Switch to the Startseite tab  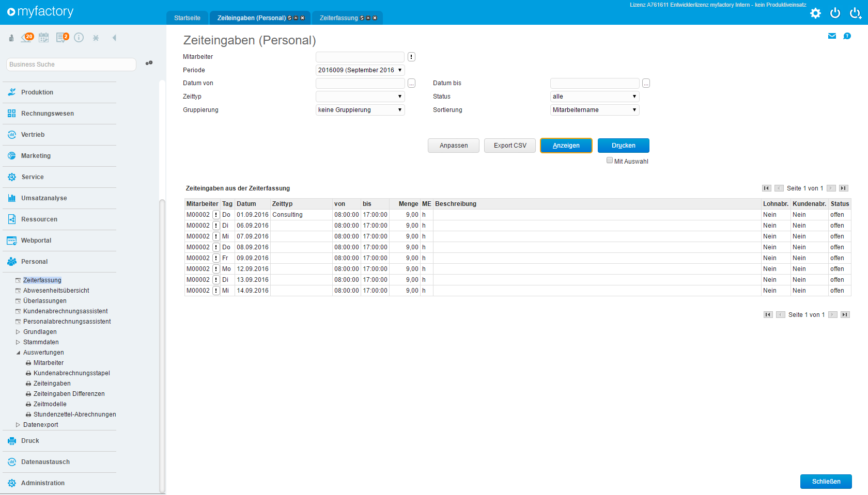(187, 18)
